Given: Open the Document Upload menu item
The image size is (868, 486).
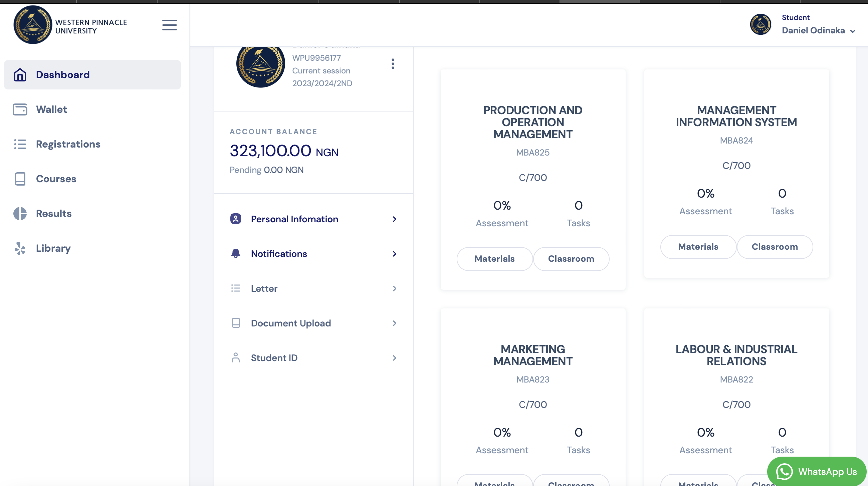Looking at the screenshot, I should 291,323.
